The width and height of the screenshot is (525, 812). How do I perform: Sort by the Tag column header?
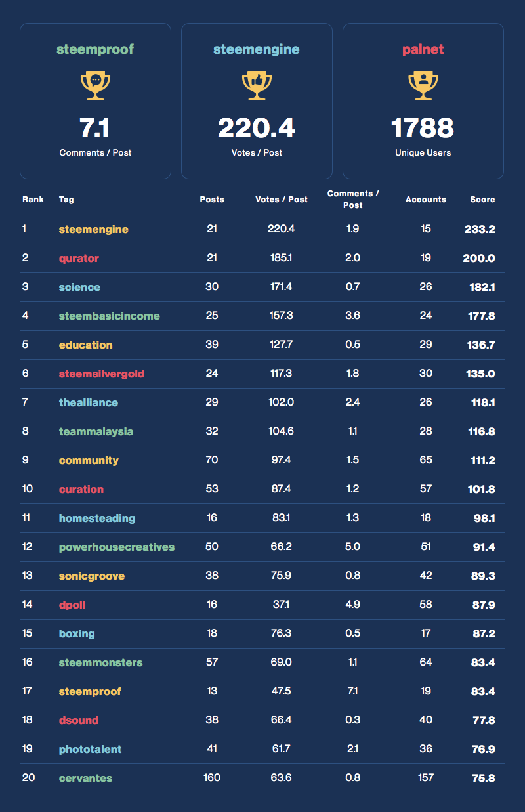[66, 199]
